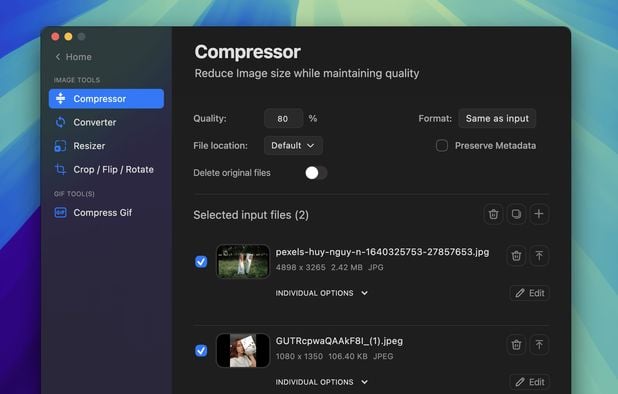Click the thumbnail of the pexels-huy-nguy-n image
Screen dimensions: 618x394
[243, 262]
